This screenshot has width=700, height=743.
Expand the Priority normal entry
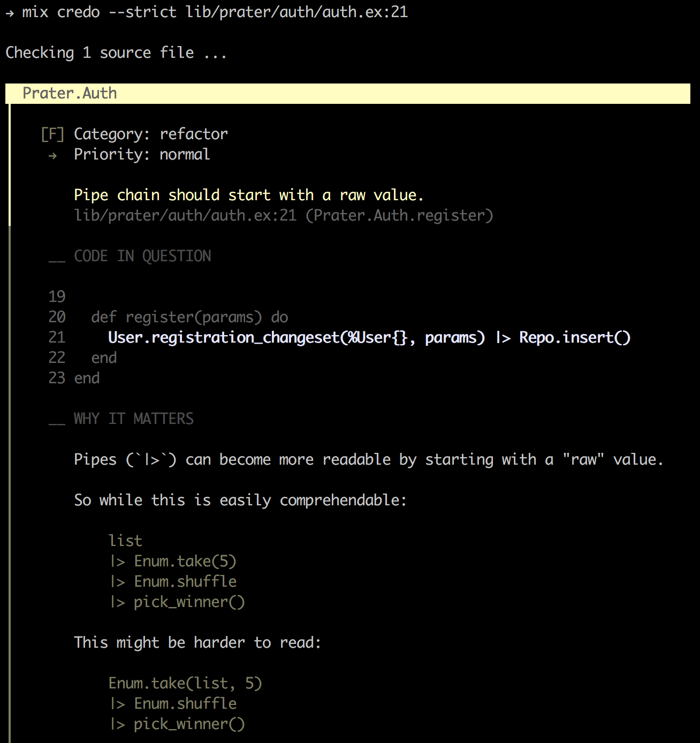coord(141,155)
